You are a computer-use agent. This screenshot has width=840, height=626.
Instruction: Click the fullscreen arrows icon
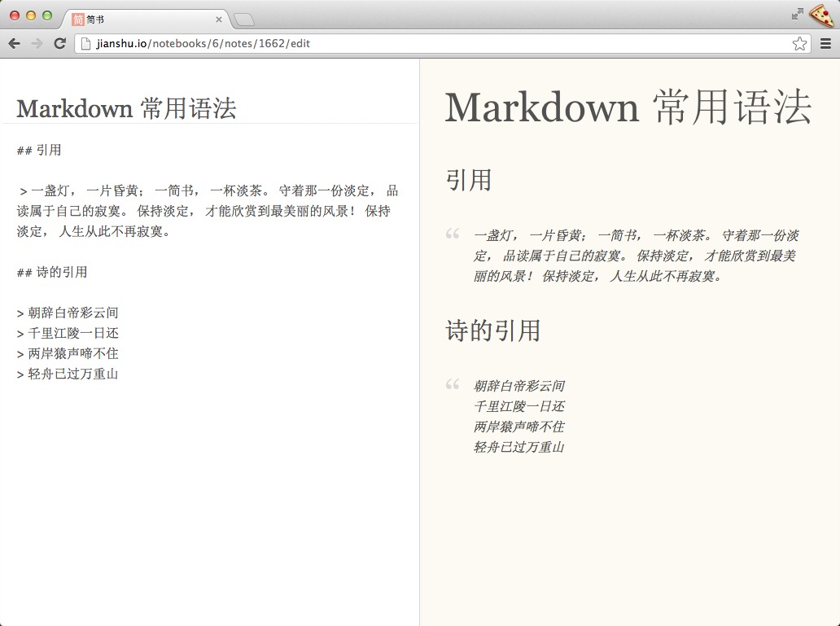coord(797,14)
